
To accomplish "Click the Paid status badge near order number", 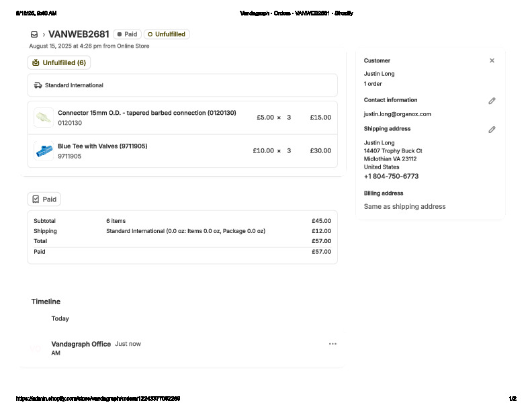I will (126, 34).
